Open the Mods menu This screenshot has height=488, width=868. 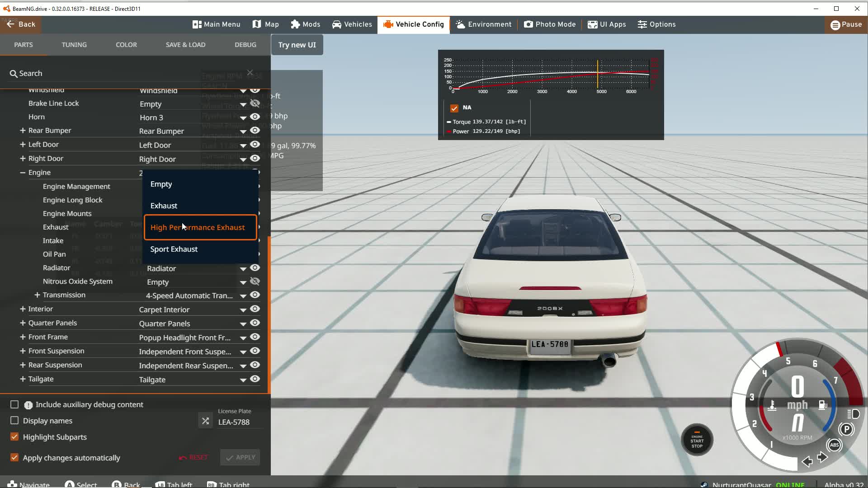coord(305,24)
